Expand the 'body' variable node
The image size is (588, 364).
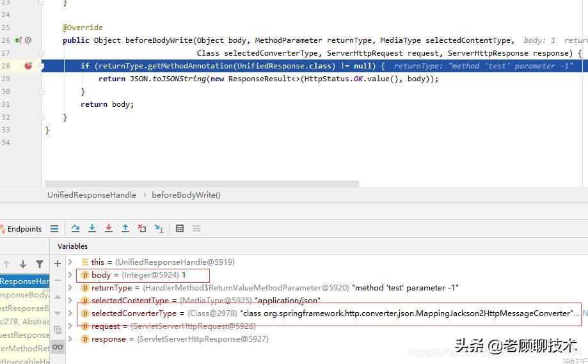click(70, 275)
